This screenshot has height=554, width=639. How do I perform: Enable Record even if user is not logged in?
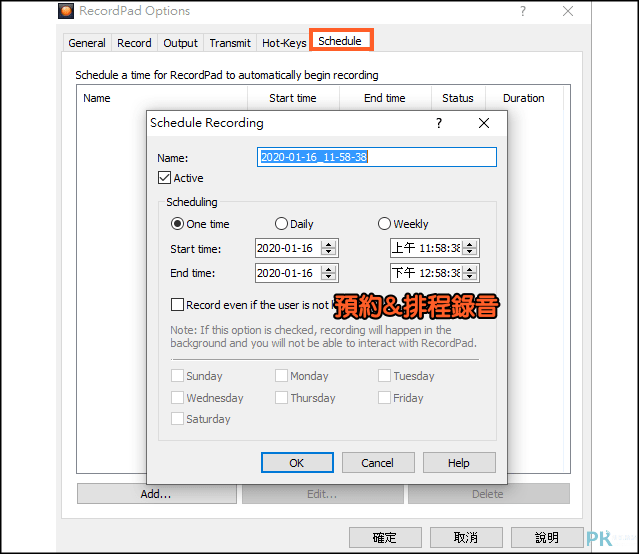pyautogui.click(x=177, y=305)
